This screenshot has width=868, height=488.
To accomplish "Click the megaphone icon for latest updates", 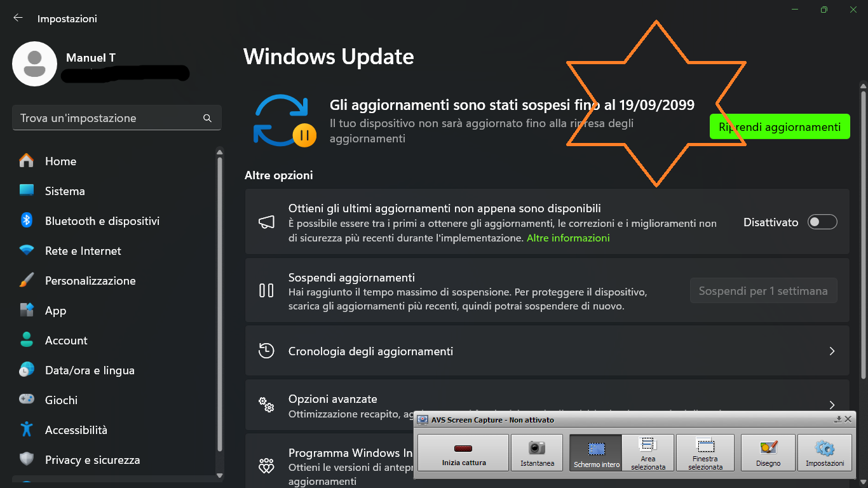I will tap(266, 222).
